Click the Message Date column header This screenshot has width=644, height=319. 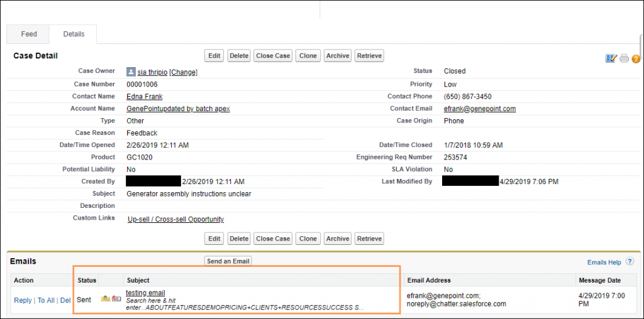(599, 281)
